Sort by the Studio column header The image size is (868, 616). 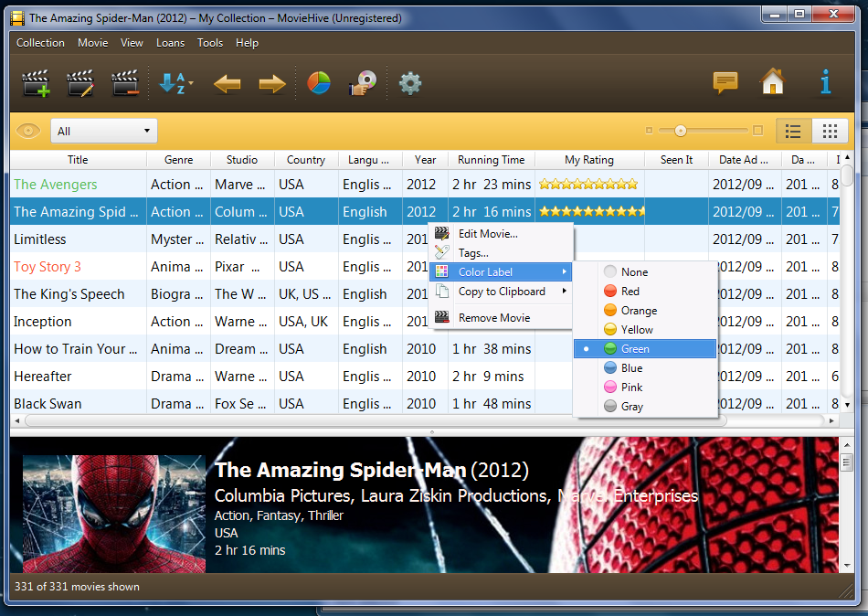click(x=242, y=160)
